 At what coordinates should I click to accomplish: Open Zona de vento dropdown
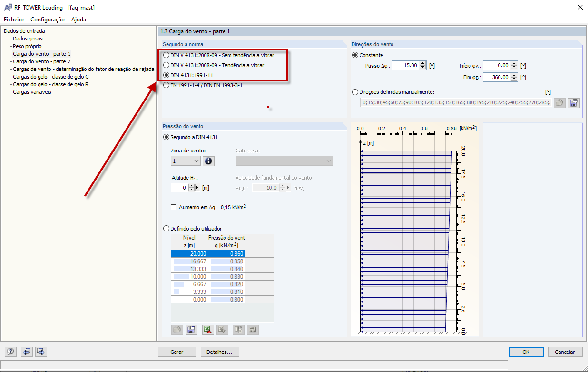186,161
